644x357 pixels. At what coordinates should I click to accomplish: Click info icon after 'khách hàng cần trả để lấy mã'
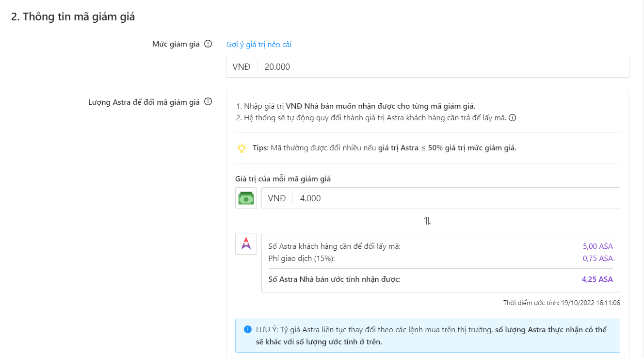point(512,117)
